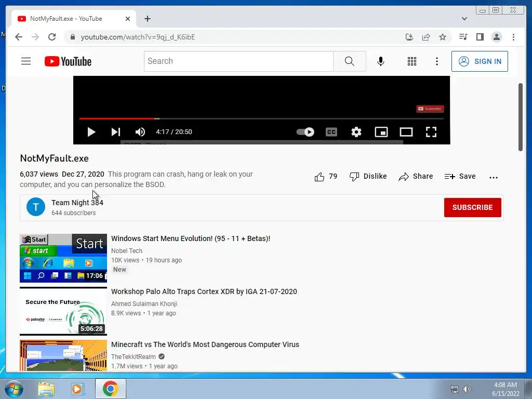
Task: Open Chrome three-dot menu
Action: (513, 37)
